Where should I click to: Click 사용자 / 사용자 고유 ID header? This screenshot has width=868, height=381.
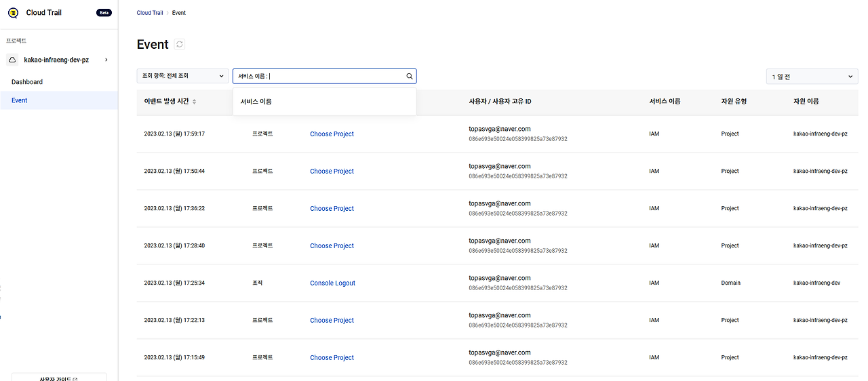[x=500, y=102]
